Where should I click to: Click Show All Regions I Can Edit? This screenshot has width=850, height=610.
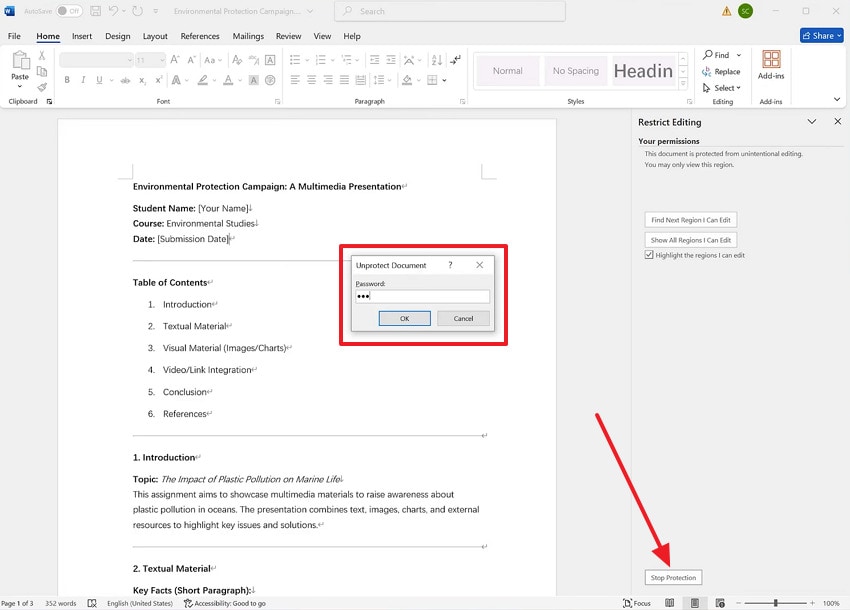(691, 240)
